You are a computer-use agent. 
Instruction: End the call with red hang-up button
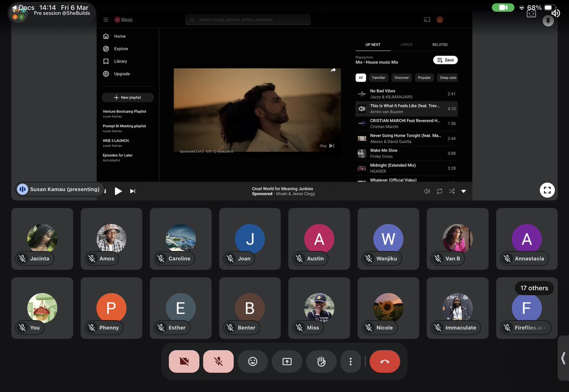(385, 362)
